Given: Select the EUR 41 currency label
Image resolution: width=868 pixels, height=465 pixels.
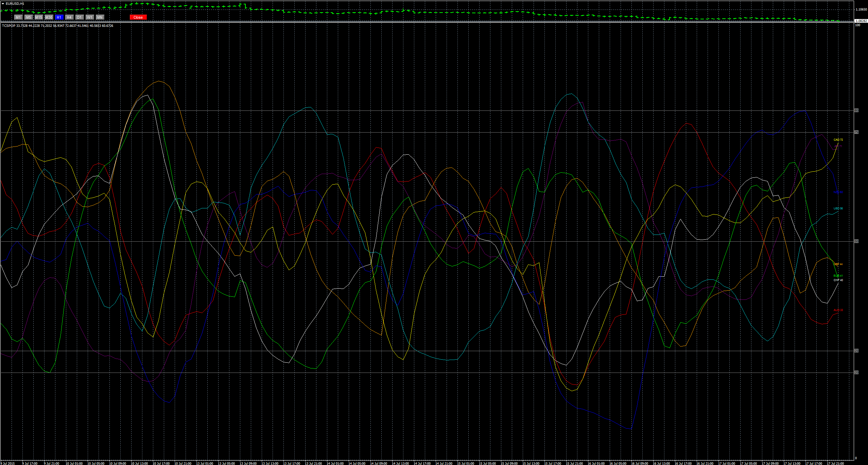Looking at the screenshot, I should click(x=838, y=276).
